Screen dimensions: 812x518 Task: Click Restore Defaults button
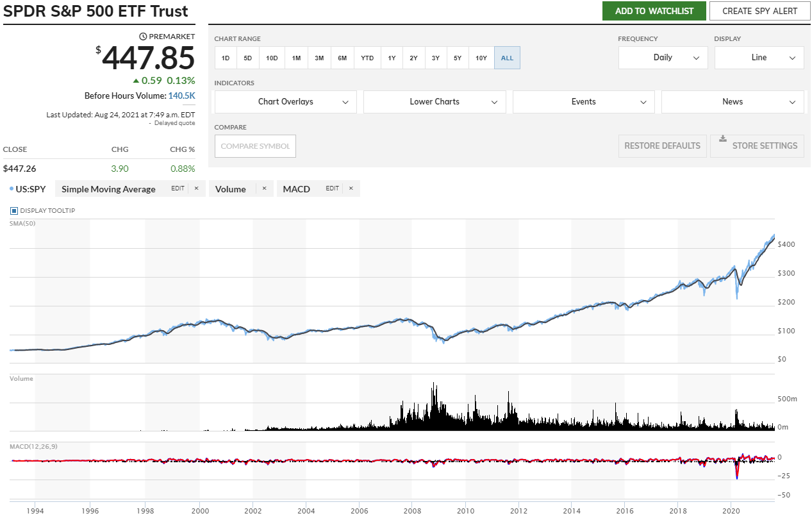click(662, 146)
